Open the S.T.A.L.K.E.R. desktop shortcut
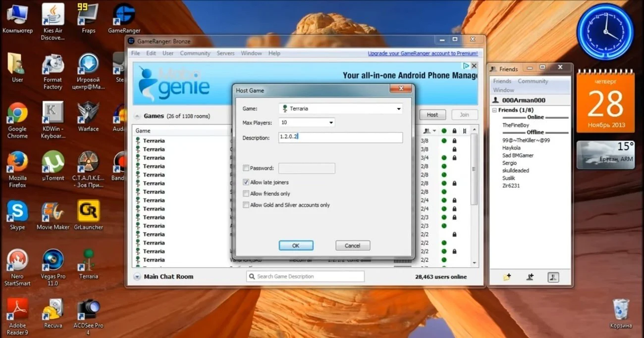The image size is (644, 338). tap(88, 170)
